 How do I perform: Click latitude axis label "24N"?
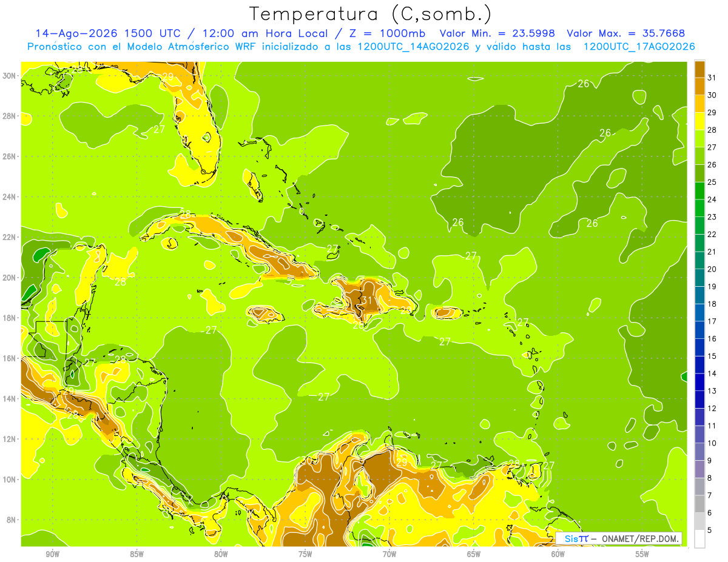pos(9,196)
